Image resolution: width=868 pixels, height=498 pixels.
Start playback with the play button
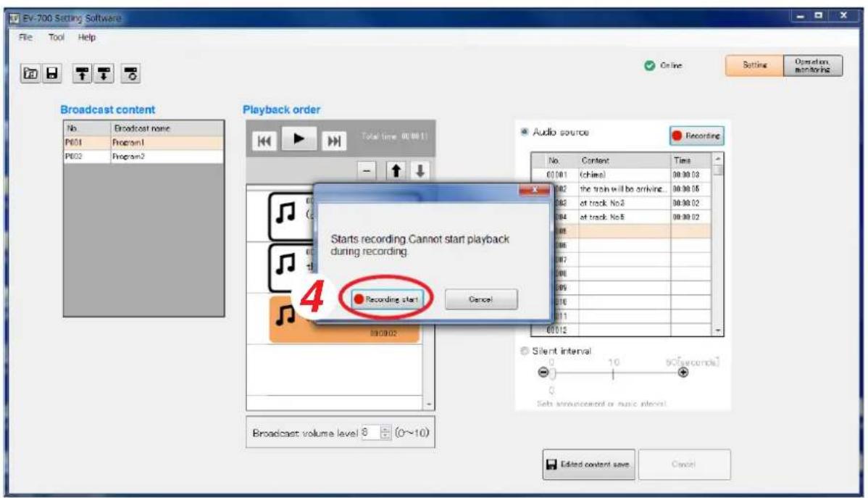coord(299,138)
